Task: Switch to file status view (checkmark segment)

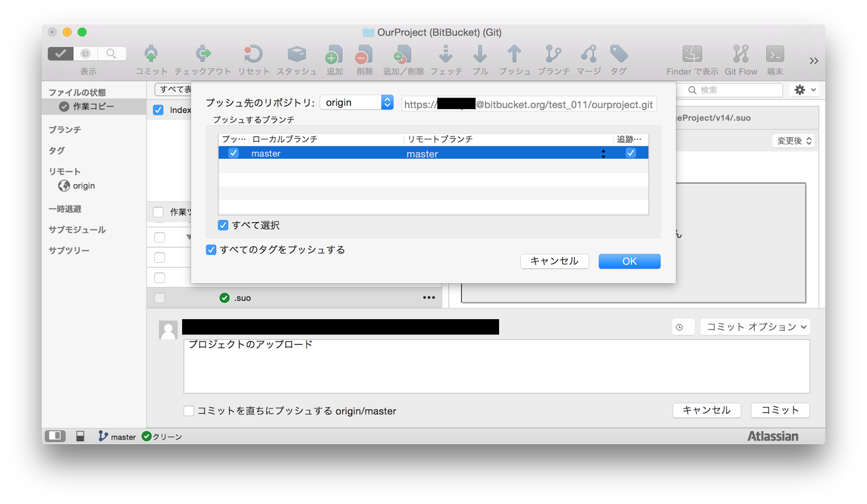Action: click(60, 54)
